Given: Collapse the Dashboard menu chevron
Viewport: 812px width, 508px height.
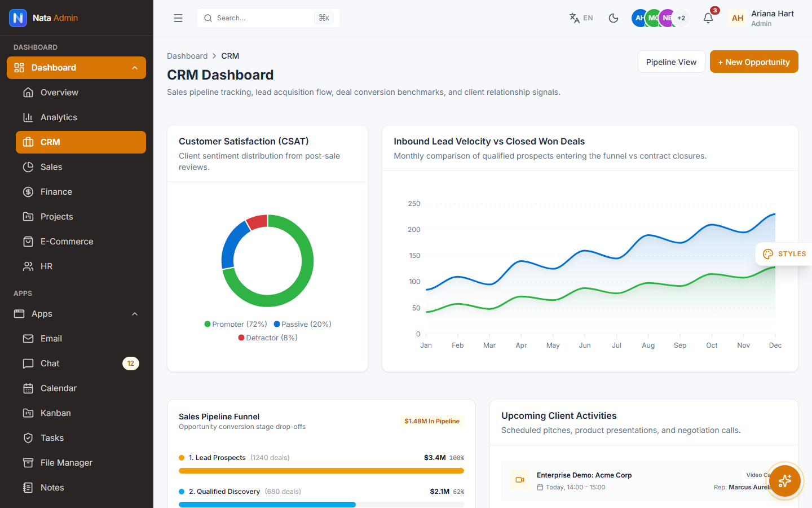Looking at the screenshot, I should [x=135, y=68].
